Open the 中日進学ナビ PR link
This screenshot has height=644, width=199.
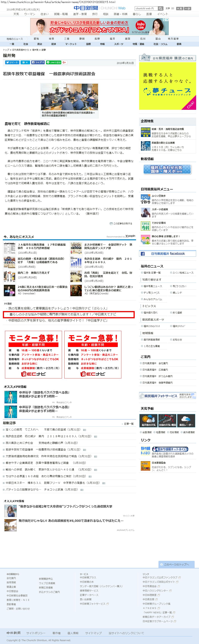click(58, 320)
